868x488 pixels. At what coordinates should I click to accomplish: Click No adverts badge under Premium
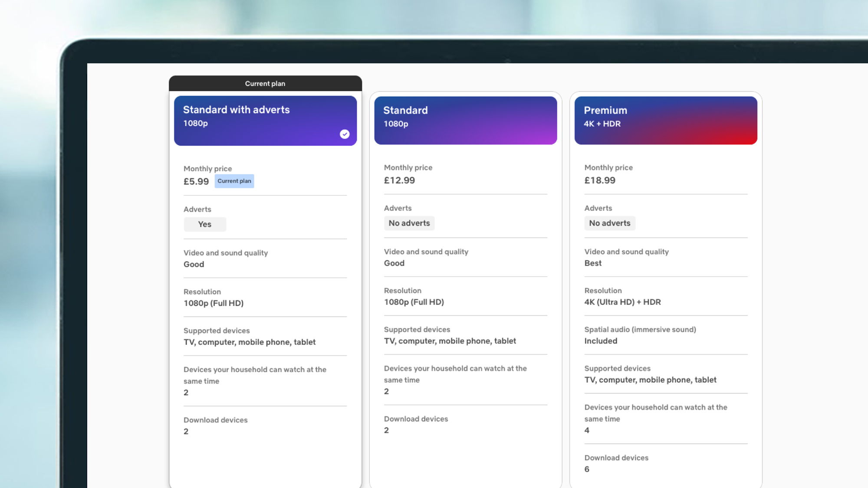pos(609,223)
